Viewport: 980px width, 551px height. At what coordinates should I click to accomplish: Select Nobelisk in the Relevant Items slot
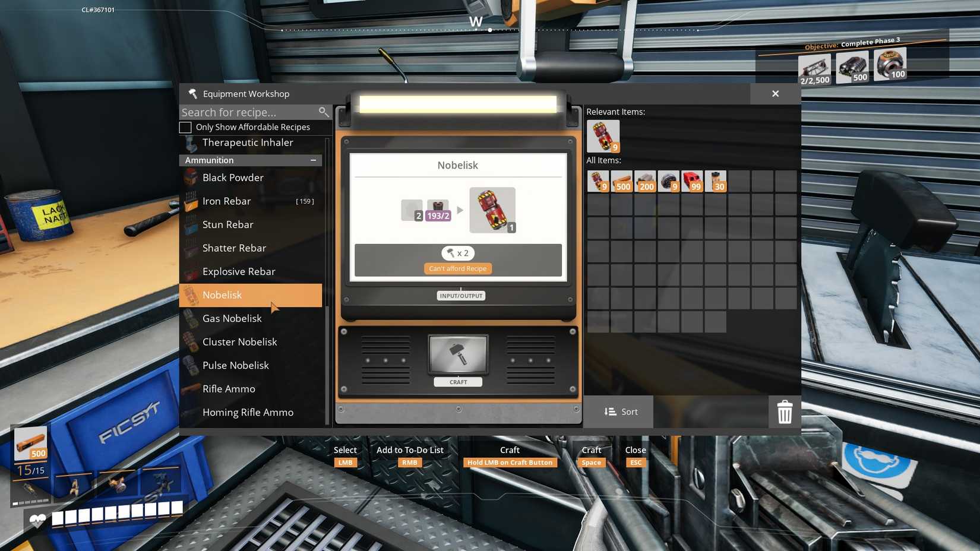pos(602,136)
